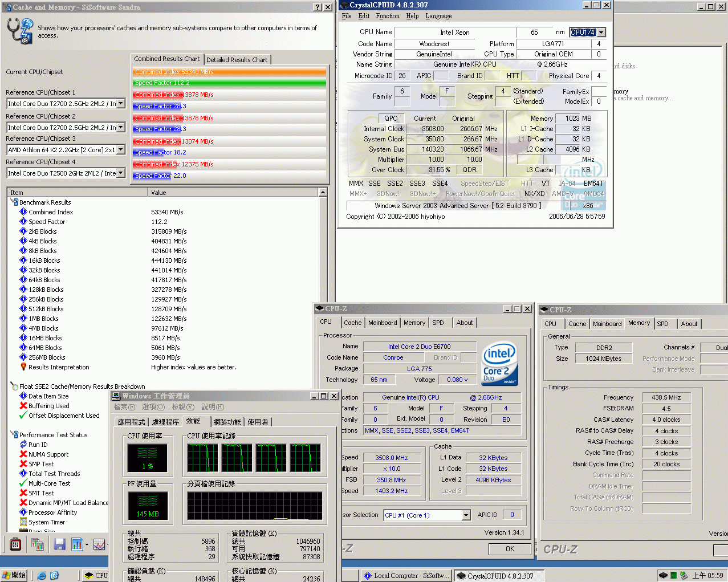Open Reference CPU/Chipset 1 dropdown
This screenshot has width=728, height=582.
(x=121, y=104)
